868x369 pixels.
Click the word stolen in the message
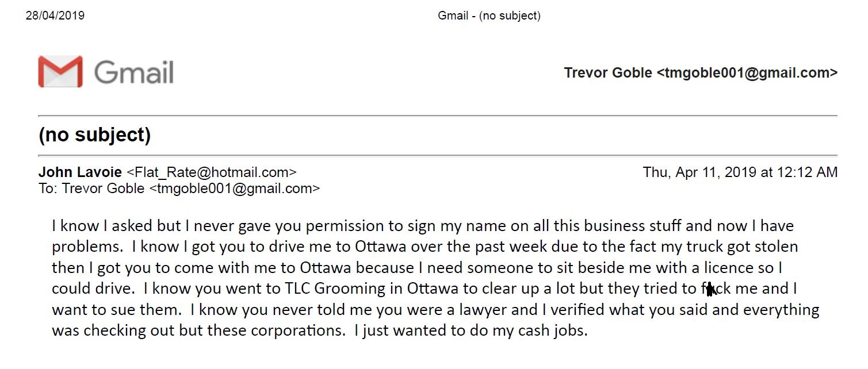(777, 247)
